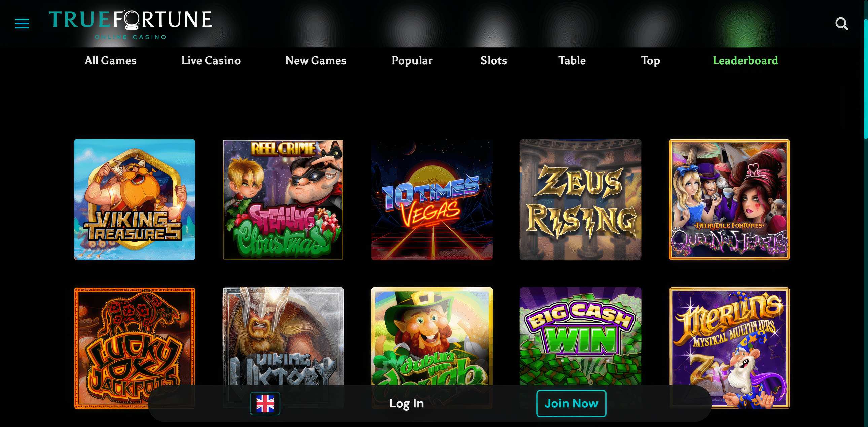868x427 pixels.
Task: Open the UK flag language selector
Action: click(265, 403)
